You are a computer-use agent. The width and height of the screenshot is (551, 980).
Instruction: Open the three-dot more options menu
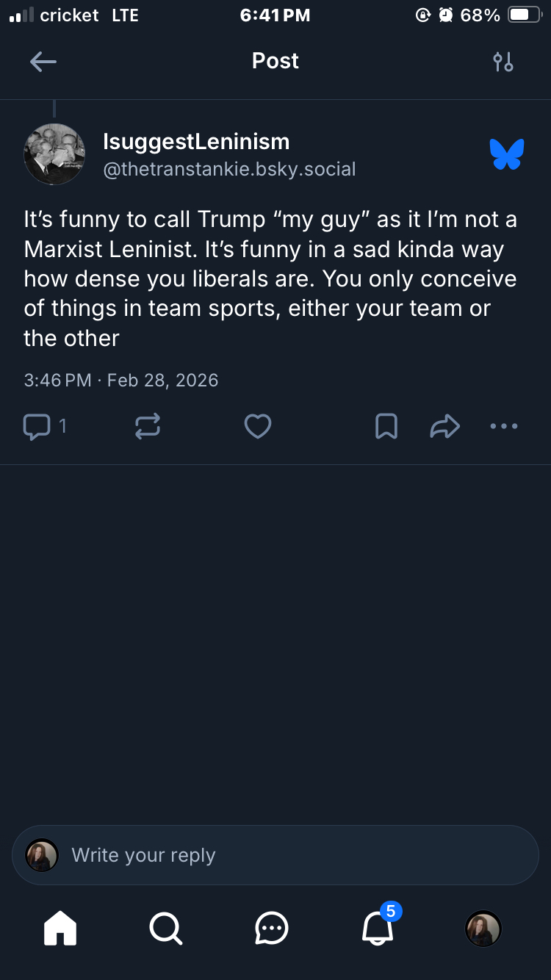tap(504, 426)
